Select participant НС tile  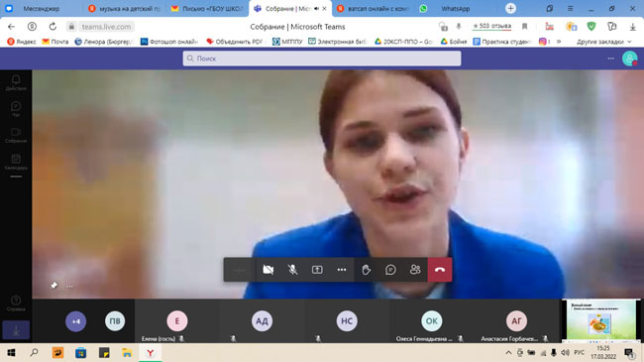[347, 321]
